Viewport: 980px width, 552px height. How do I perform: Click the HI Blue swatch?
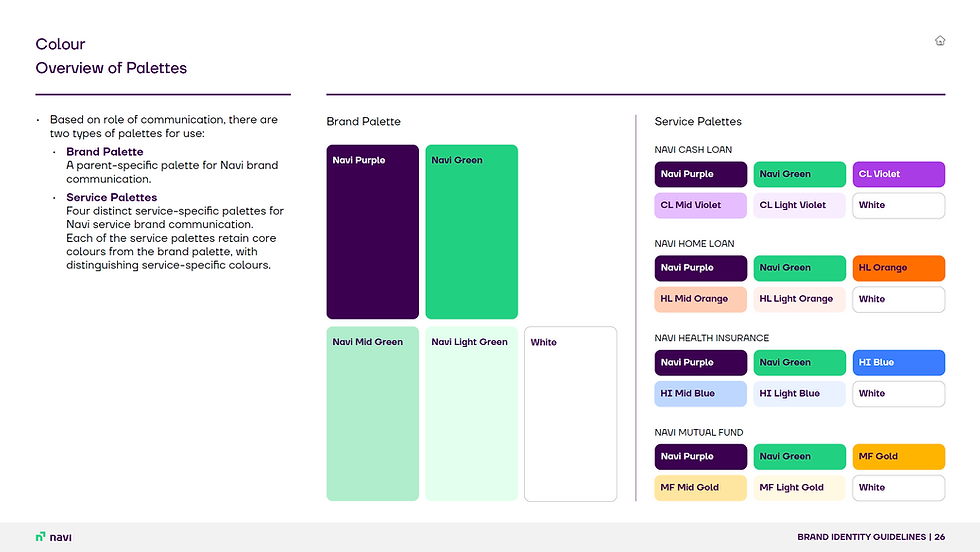pos(899,363)
